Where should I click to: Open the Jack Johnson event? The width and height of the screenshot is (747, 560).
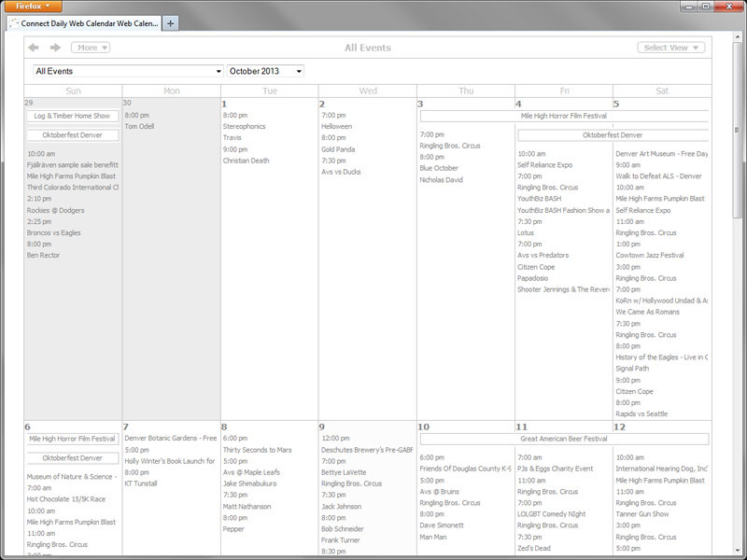341,507
